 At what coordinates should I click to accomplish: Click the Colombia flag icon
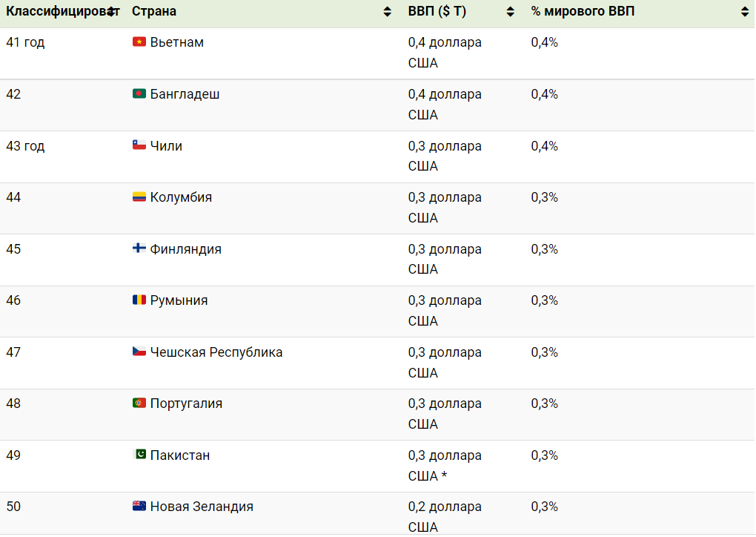(139, 197)
